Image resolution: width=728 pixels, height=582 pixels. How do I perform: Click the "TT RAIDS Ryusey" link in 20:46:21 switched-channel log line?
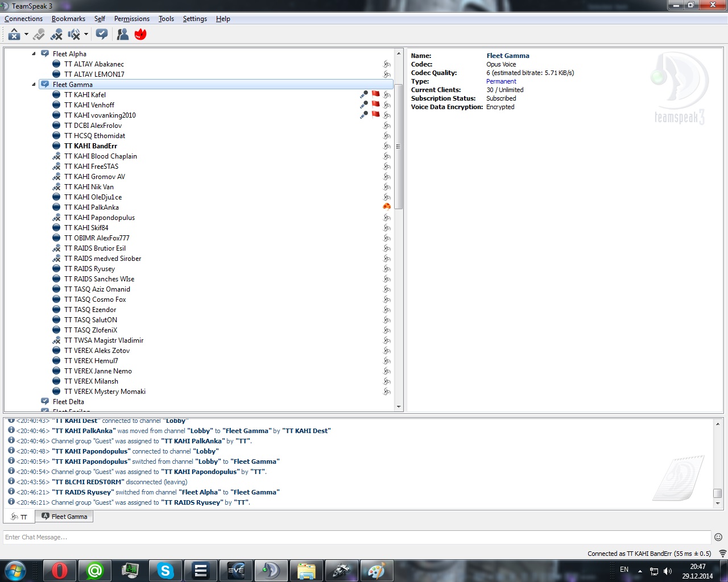83,492
